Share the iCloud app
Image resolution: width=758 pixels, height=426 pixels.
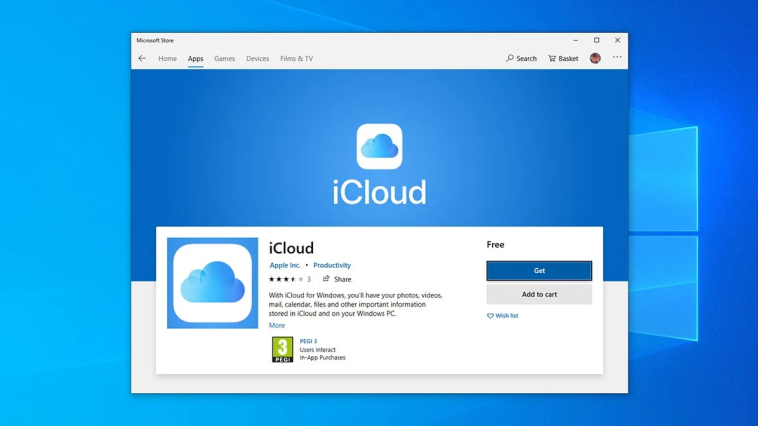337,279
